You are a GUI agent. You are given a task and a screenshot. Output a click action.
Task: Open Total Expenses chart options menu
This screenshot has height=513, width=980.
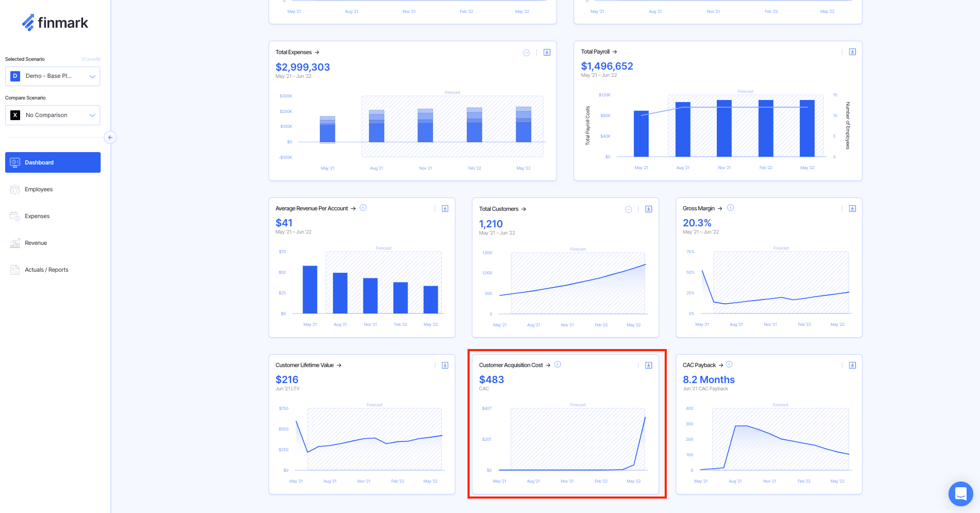(526, 53)
